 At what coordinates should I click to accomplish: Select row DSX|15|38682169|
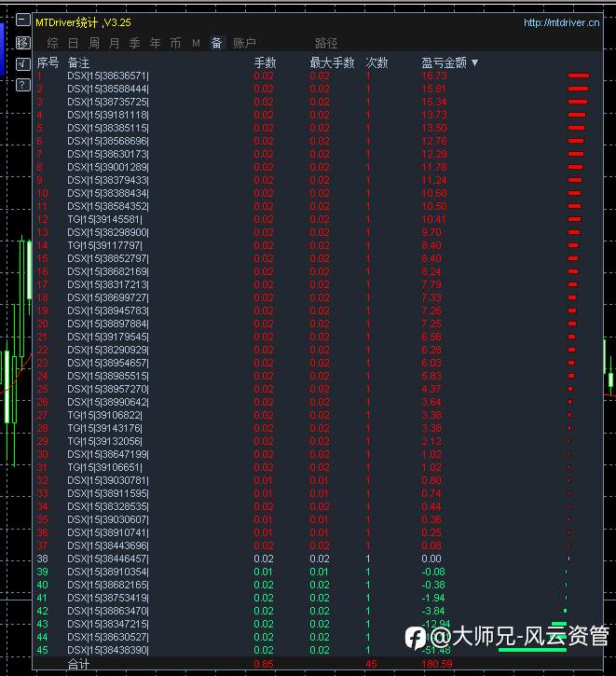click(318, 271)
